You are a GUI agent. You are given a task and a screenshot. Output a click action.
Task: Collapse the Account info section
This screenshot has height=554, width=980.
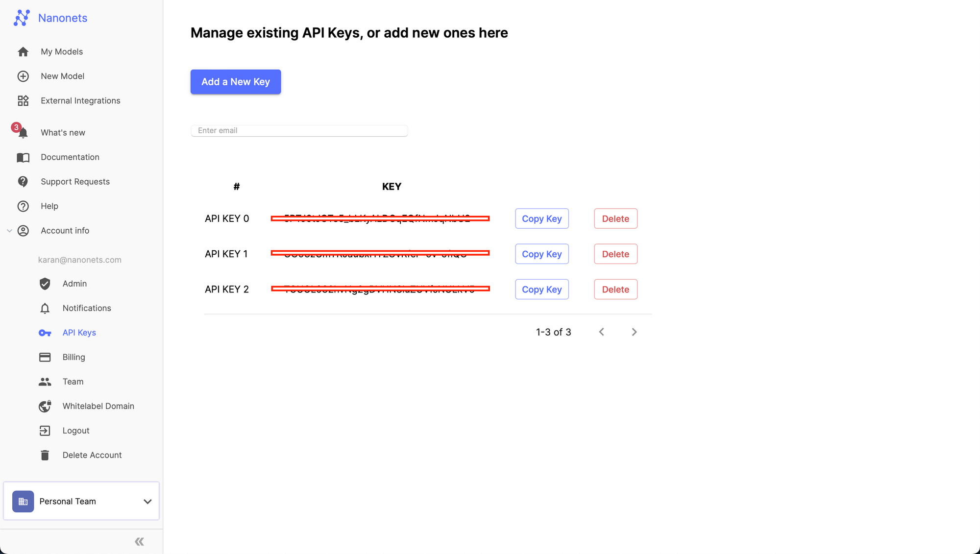(10, 230)
